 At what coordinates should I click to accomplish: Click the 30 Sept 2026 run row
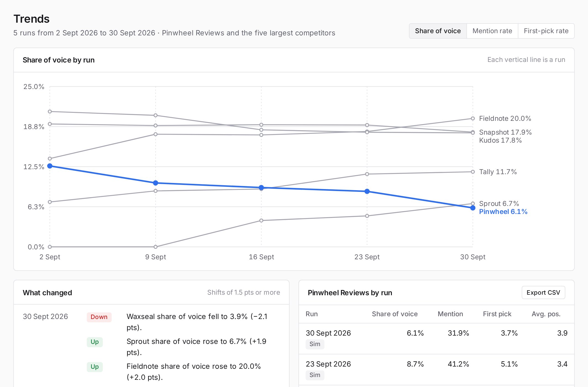[x=437, y=339]
